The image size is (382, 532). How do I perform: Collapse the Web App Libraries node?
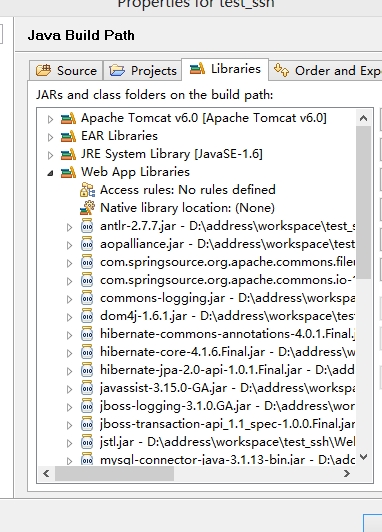pos(50,173)
